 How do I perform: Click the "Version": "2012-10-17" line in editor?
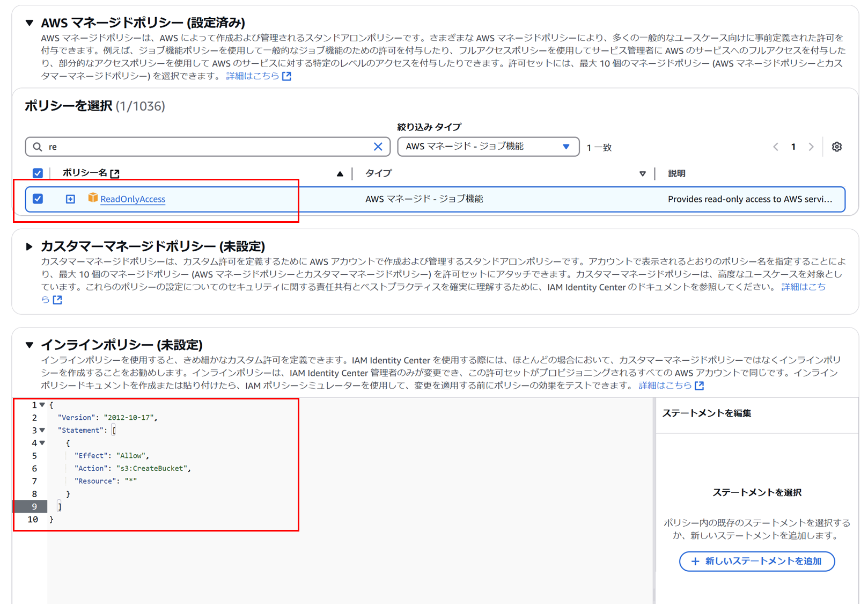click(x=107, y=417)
